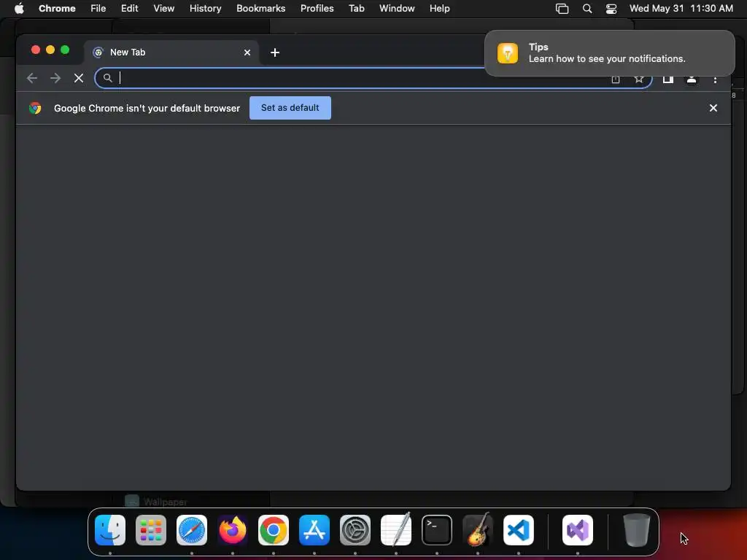Open the Chrome profile icon
747x560 pixels.
tap(692, 79)
